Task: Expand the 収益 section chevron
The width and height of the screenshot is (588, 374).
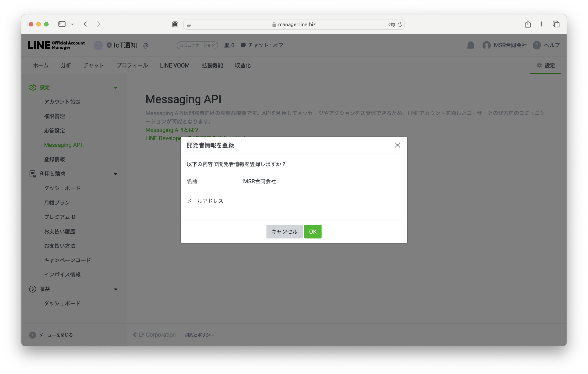Action: click(x=116, y=289)
